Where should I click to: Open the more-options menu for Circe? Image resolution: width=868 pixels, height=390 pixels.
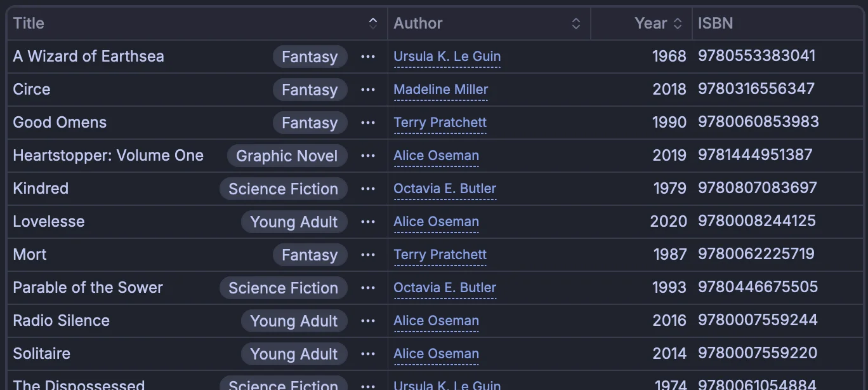368,90
